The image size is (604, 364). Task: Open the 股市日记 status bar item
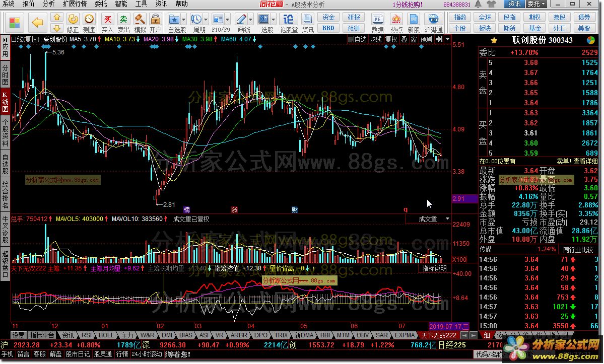pyautogui.click(x=78, y=354)
